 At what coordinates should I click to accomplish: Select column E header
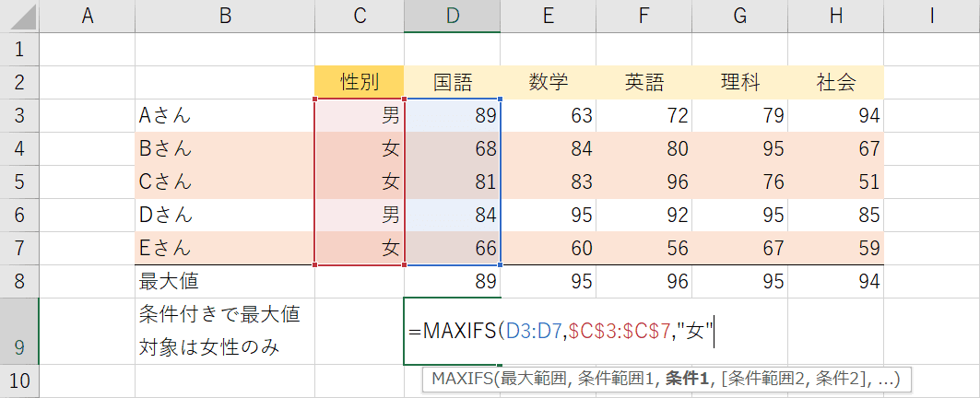[549, 17]
